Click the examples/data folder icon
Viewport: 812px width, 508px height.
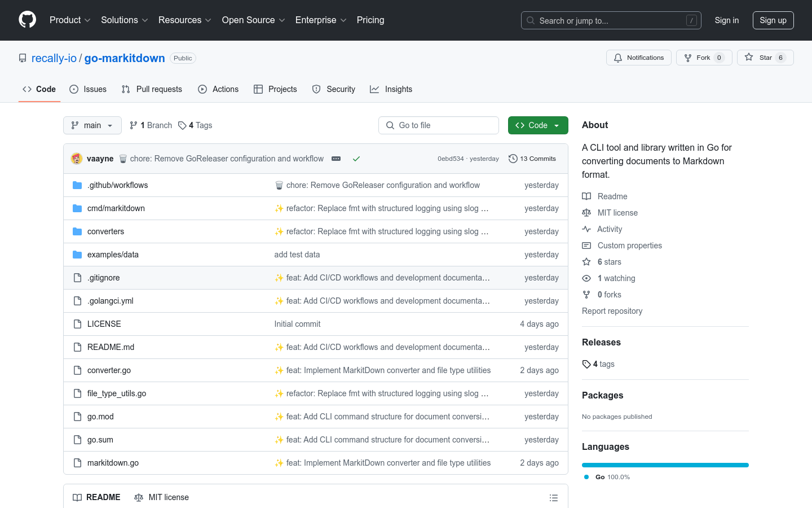pyautogui.click(x=77, y=255)
